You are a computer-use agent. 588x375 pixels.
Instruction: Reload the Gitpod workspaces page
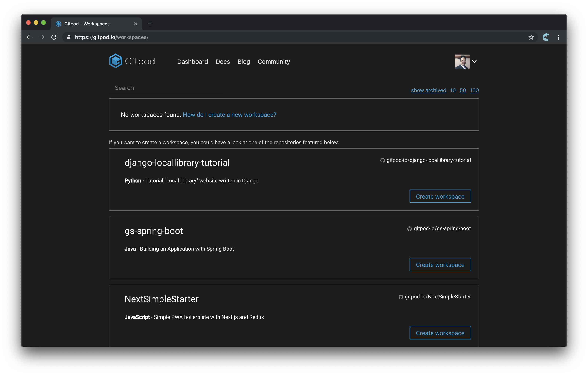point(54,37)
